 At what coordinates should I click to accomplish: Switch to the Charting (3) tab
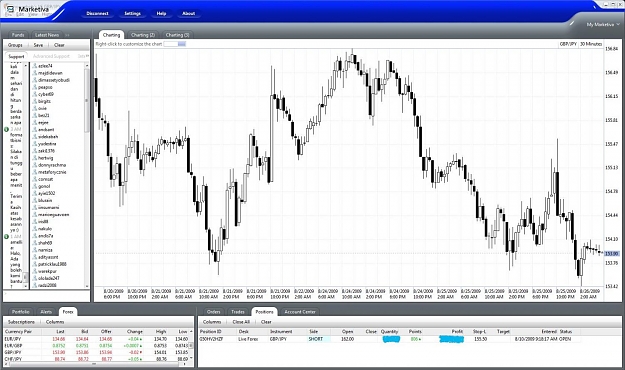(x=177, y=35)
